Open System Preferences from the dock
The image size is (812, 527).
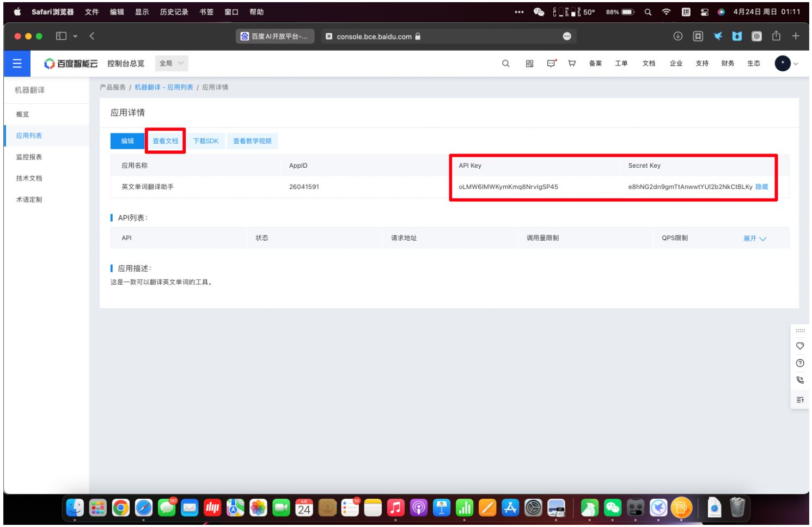click(533, 508)
